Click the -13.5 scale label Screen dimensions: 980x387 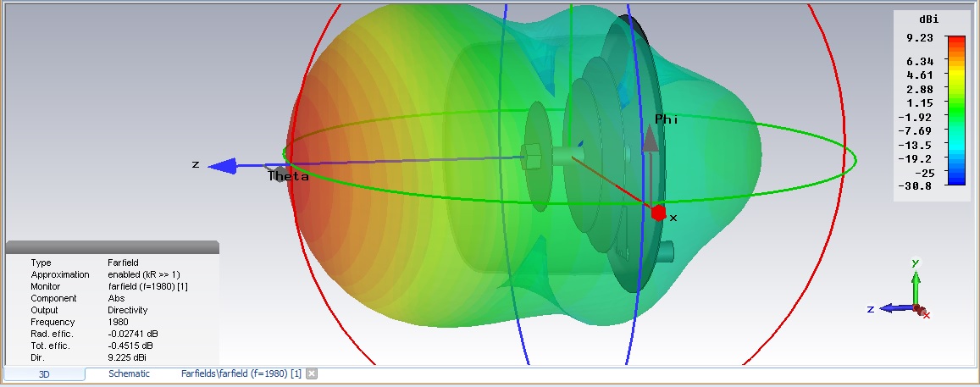916,145
